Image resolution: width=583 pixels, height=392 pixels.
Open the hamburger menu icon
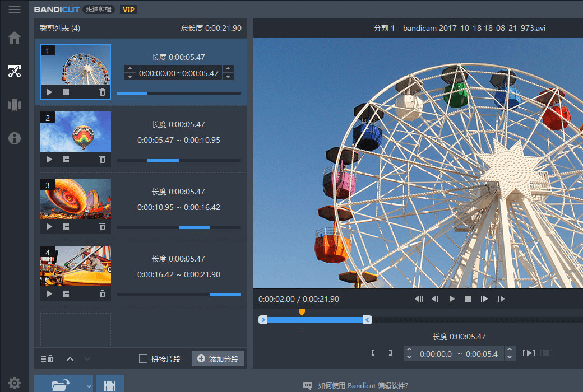15,10
